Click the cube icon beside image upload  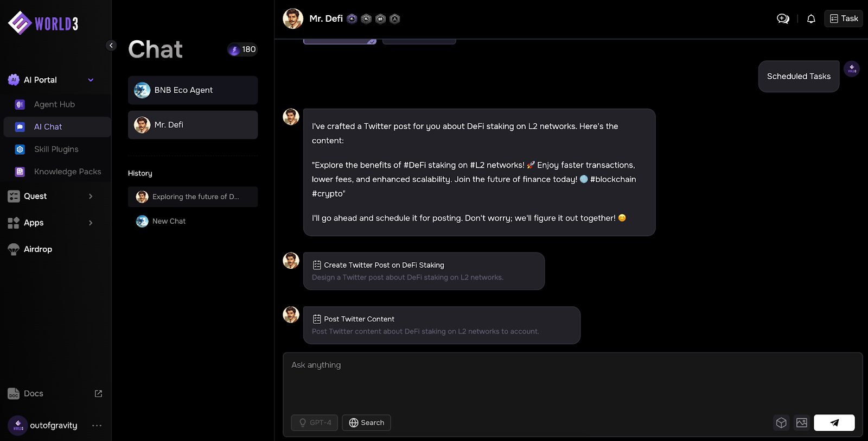[781, 423]
